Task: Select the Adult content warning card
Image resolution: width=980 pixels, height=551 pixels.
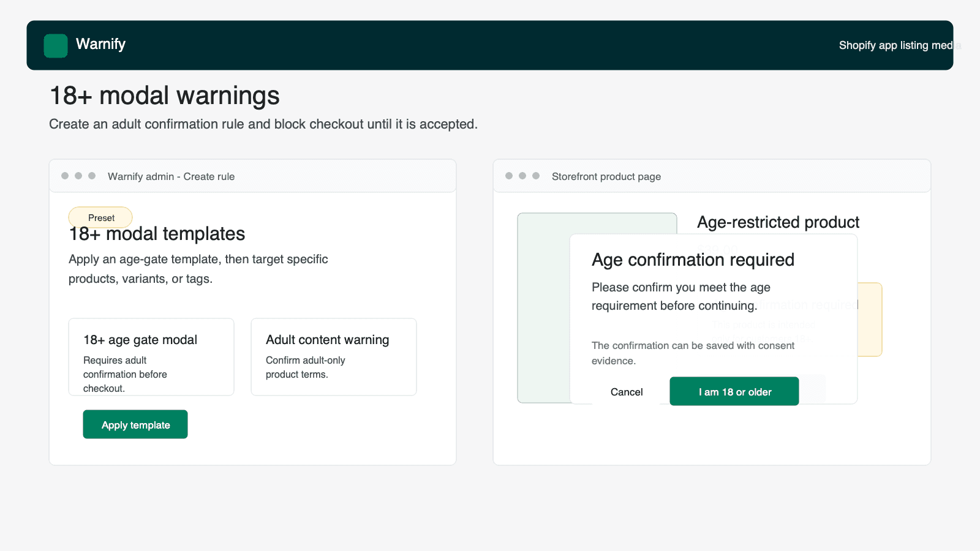Action: [334, 357]
